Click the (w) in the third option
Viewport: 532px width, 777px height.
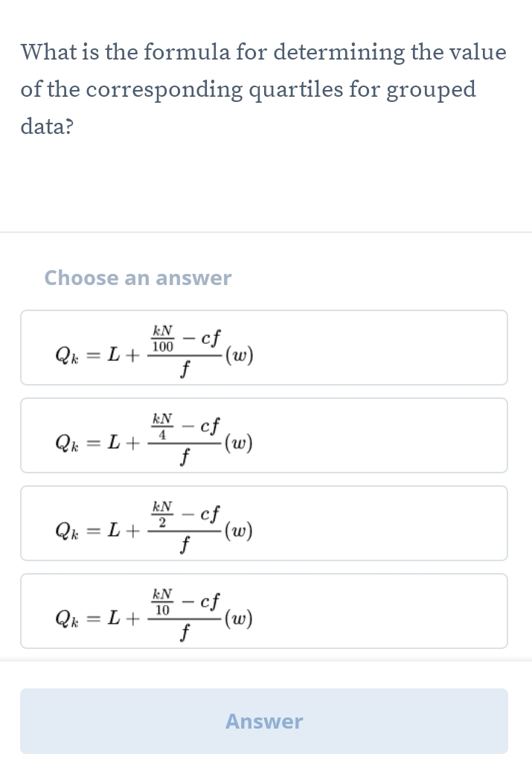pyautogui.click(x=239, y=532)
